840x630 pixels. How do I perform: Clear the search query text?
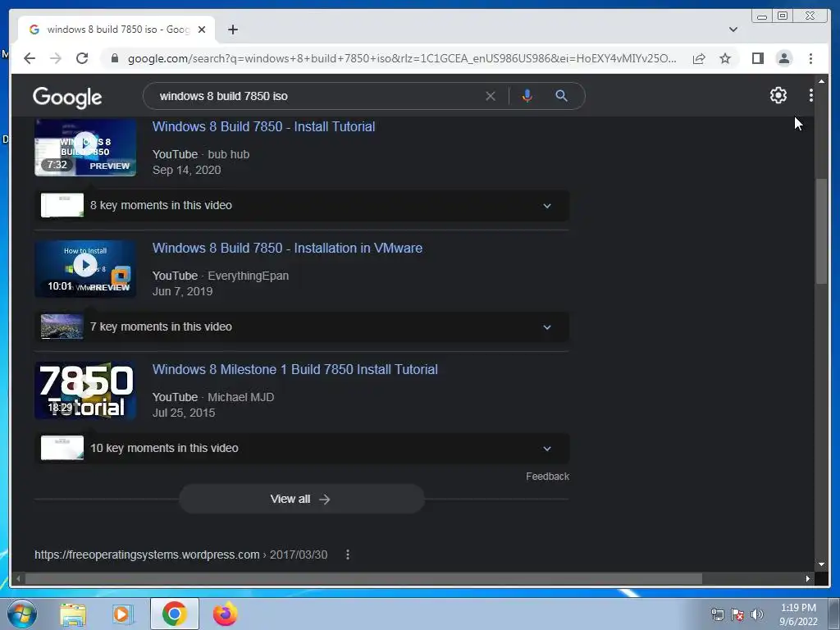491,96
